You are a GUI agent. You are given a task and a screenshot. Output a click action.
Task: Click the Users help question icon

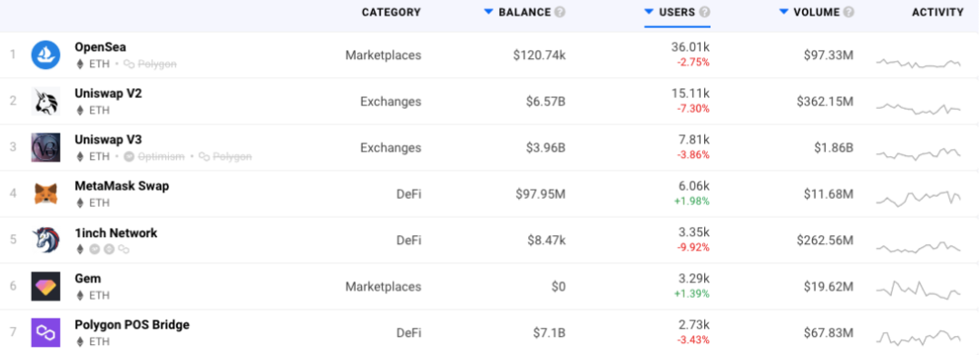(x=705, y=12)
